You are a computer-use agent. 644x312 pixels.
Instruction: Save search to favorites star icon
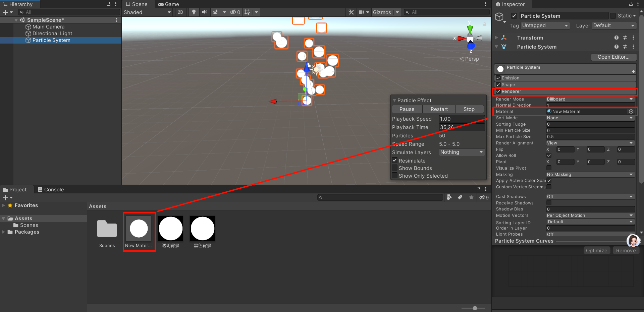point(471,197)
